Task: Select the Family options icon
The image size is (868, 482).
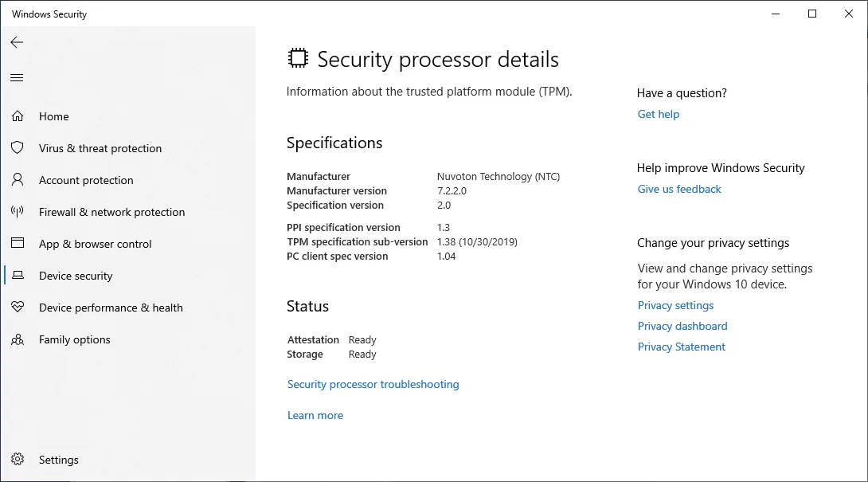Action: pyautogui.click(x=18, y=339)
